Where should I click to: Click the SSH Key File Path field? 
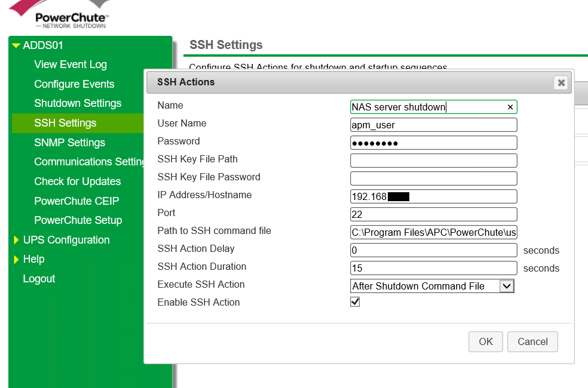(x=433, y=161)
